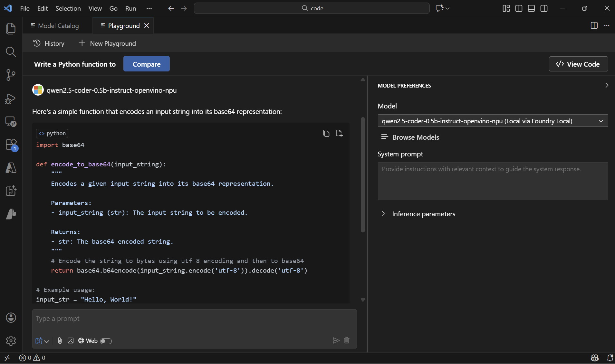Toggle the Secondary Side Bar from the title bar
Image resolution: width=615 pixels, height=364 pixels.
point(544,8)
